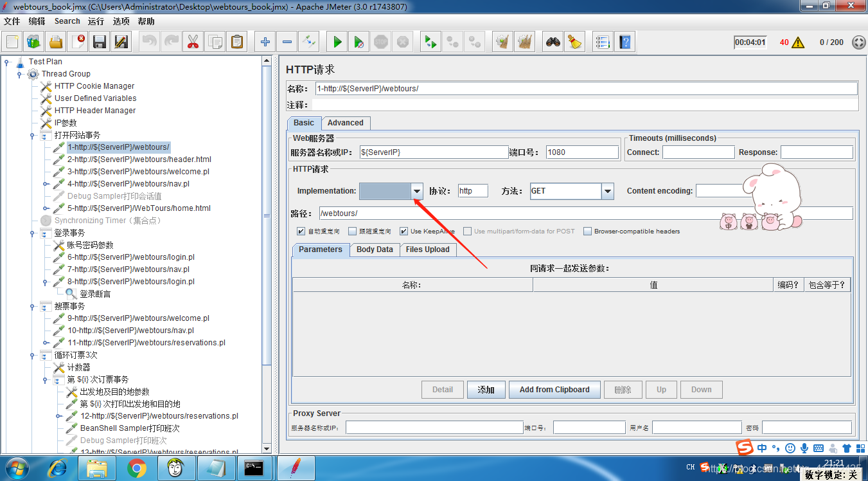Click the yellow warning triangle icon

click(798, 42)
